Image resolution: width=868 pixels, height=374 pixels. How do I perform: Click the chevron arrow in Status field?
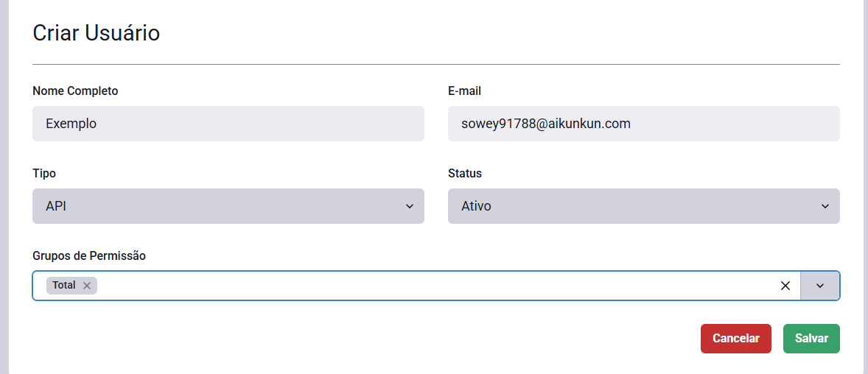coord(825,206)
